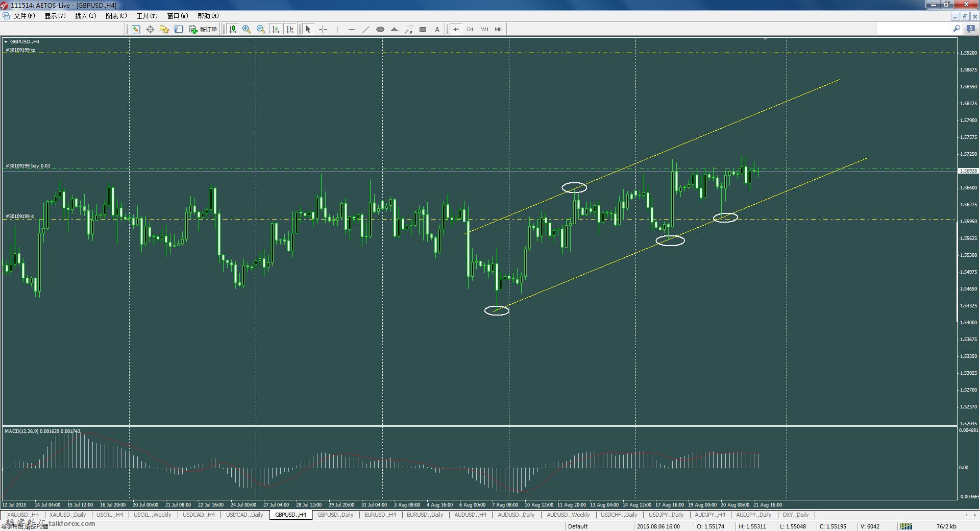Screen dimensions: 980x531
Task: Switch to USDCAD.,Daily chart tab
Action: (x=244, y=515)
